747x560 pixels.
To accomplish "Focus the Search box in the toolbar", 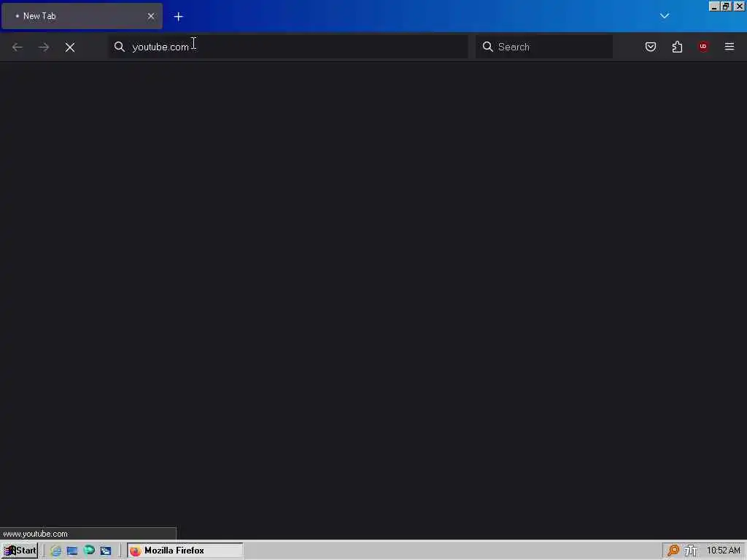I will (544, 47).
